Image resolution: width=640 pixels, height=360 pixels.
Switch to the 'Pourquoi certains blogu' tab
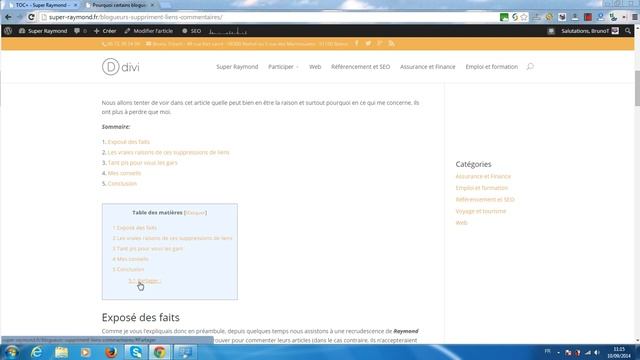click(118, 5)
